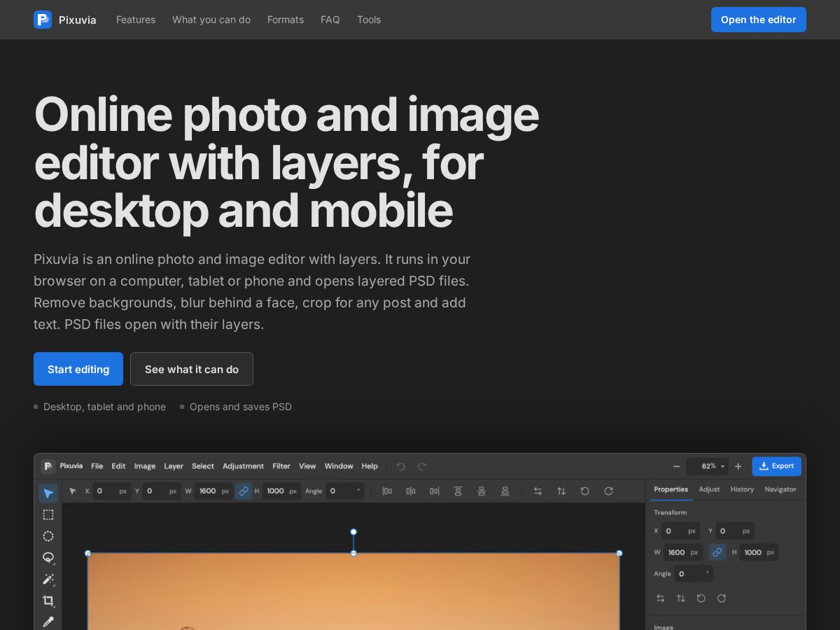Image resolution: width=840 pixels, height=630 pixels.
Task: Open the Help menu
Action: point(370,466)
